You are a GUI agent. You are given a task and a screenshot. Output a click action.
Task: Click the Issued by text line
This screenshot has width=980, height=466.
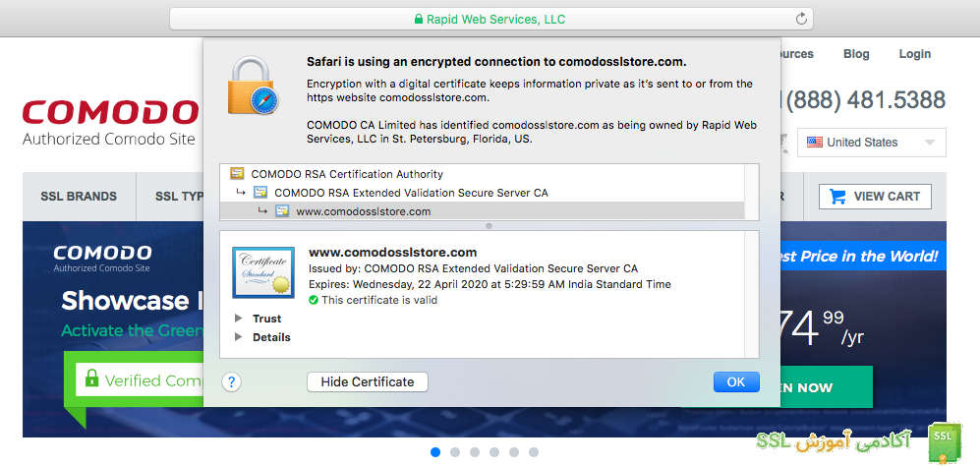pyautogui.click(x=473, y=269)
